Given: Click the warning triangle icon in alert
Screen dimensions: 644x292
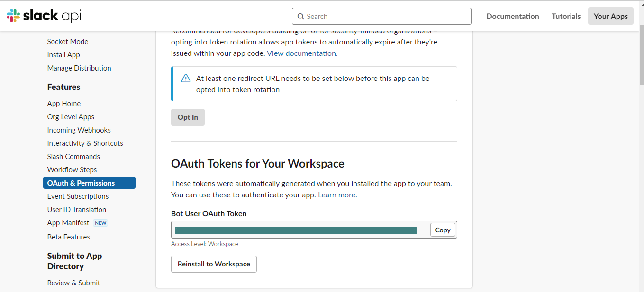Looking at the screenshot, I should [x=186, y=79].
